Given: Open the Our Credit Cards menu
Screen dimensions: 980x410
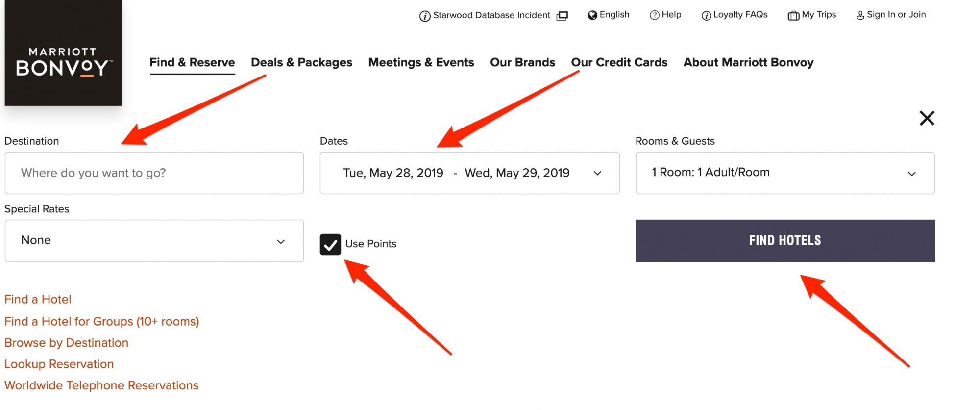Looking at the screenshot, I should (x=619, y=62).
